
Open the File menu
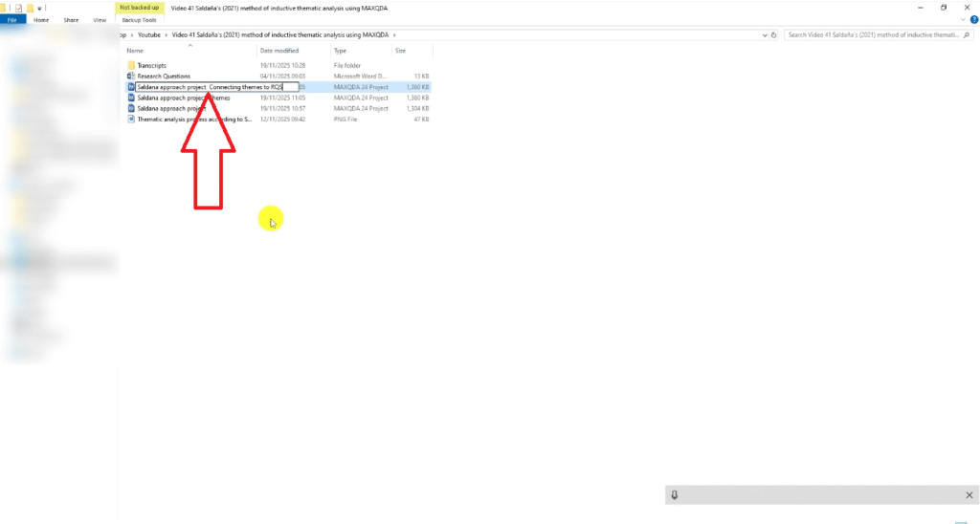[13, 19]
